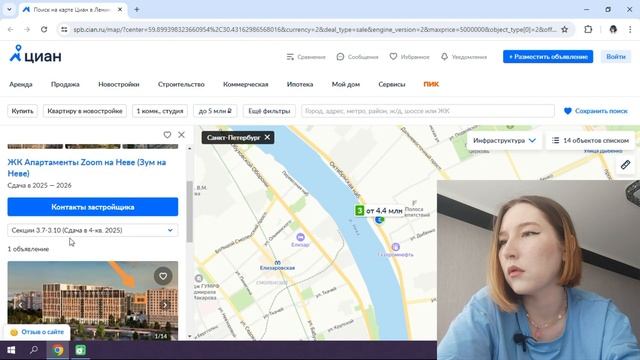Open Сервисы menu item
Viewport: 640px width, 360px height.
click(392, 84)
